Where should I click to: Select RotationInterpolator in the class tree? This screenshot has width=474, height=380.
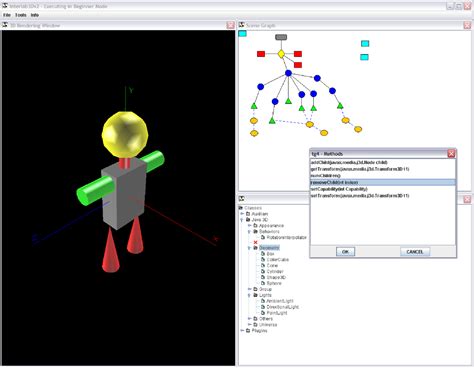(x=287, y=237)
